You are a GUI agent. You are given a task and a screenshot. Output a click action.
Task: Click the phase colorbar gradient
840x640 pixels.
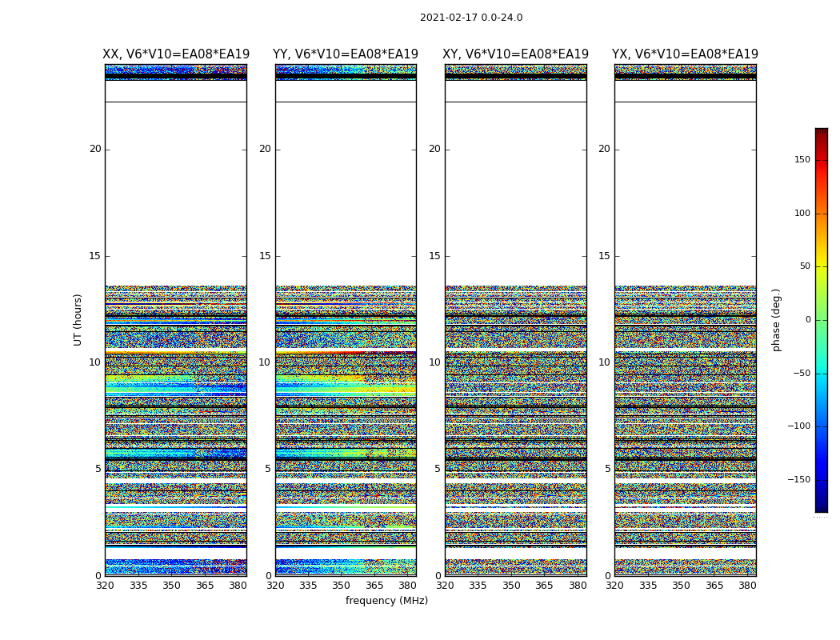822,320
